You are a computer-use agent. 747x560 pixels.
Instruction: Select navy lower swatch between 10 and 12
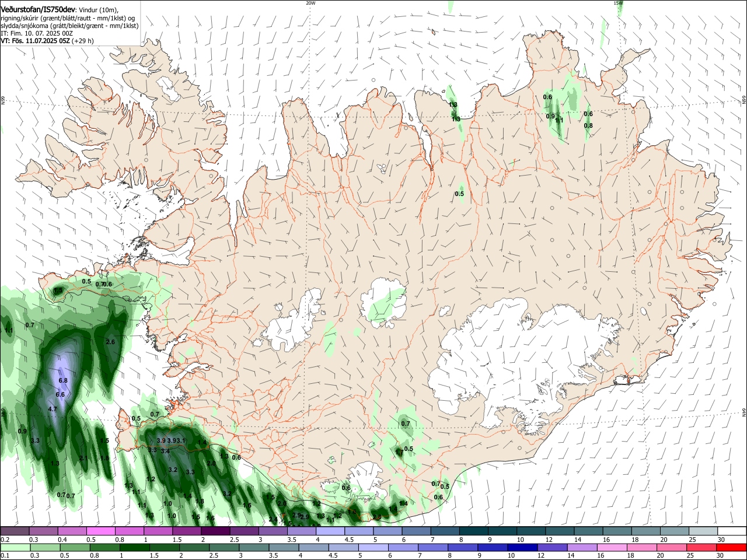coord(522,548)
